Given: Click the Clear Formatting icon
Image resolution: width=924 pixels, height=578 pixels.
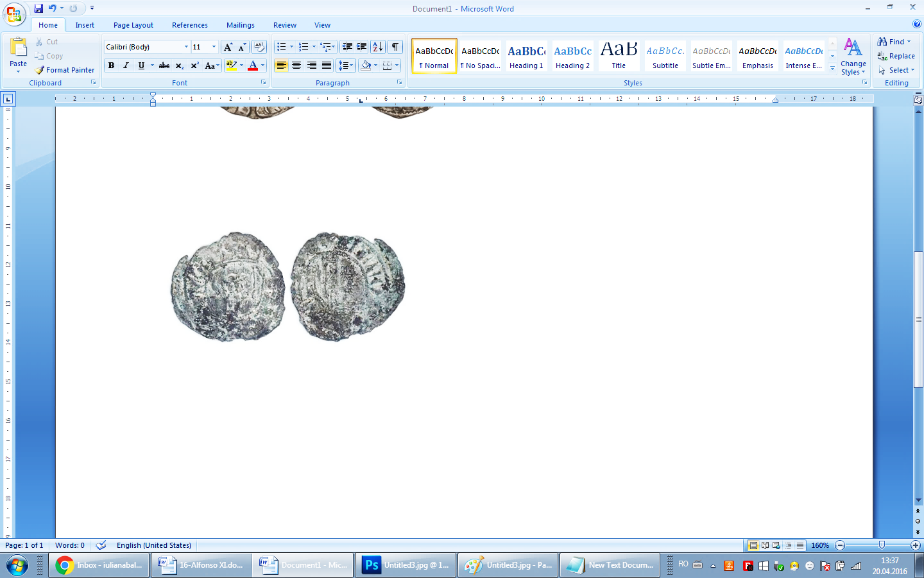Looking at the screenshot, I should [259, 47].
